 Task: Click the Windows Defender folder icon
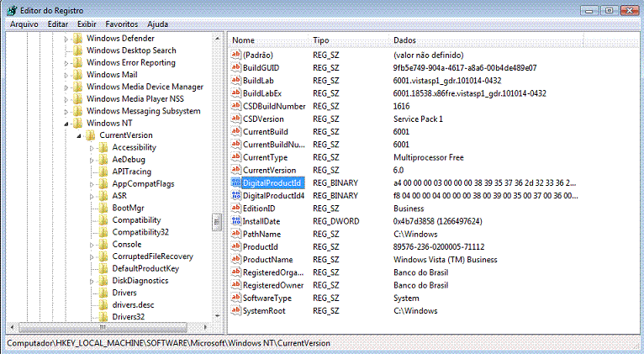pos(77,38)
